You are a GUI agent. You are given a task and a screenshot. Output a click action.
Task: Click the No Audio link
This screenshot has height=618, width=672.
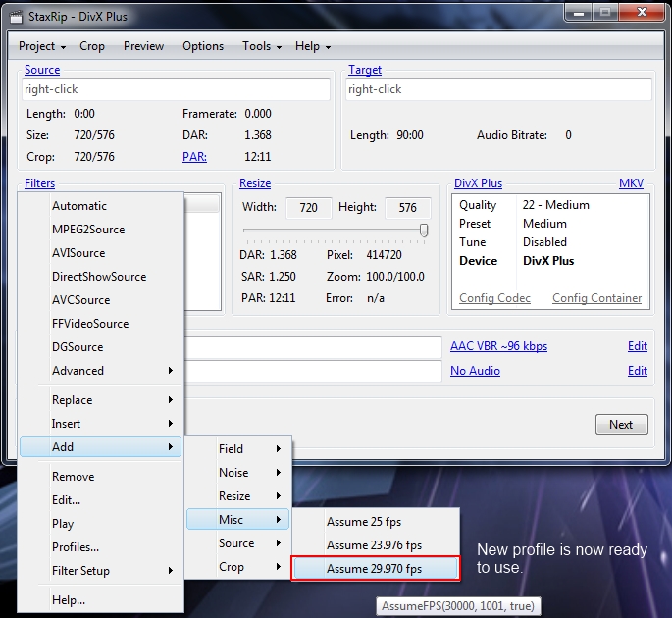pos(475,371)
